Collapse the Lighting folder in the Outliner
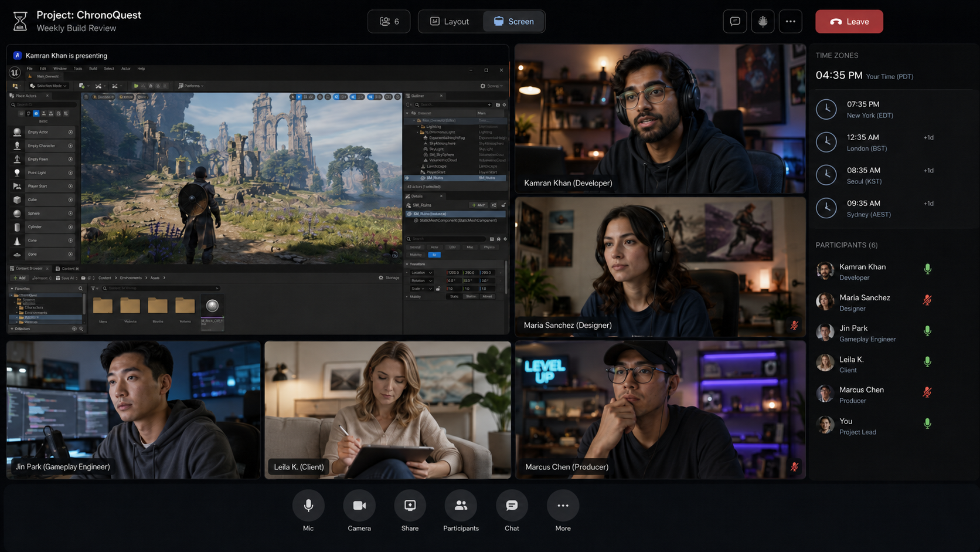Screen dimensions: 980x552 click(x=418, y=126)
